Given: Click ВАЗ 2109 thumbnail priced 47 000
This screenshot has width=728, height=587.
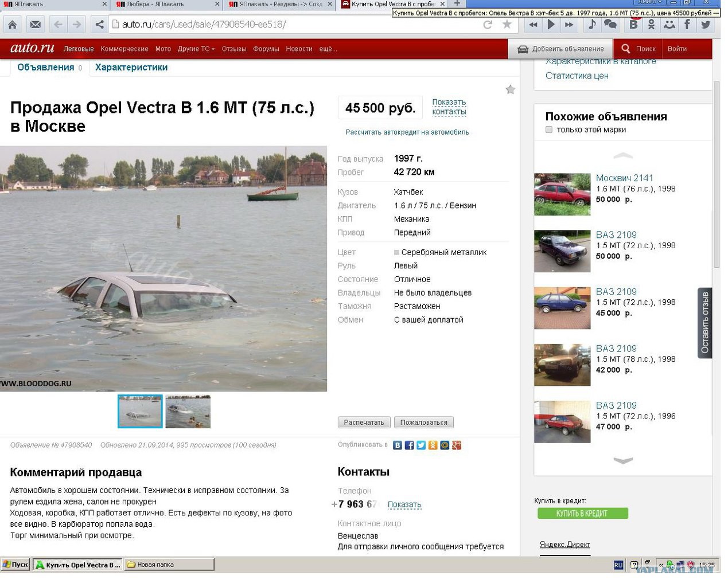Looking at the screenshot, I should pos(562,421).
